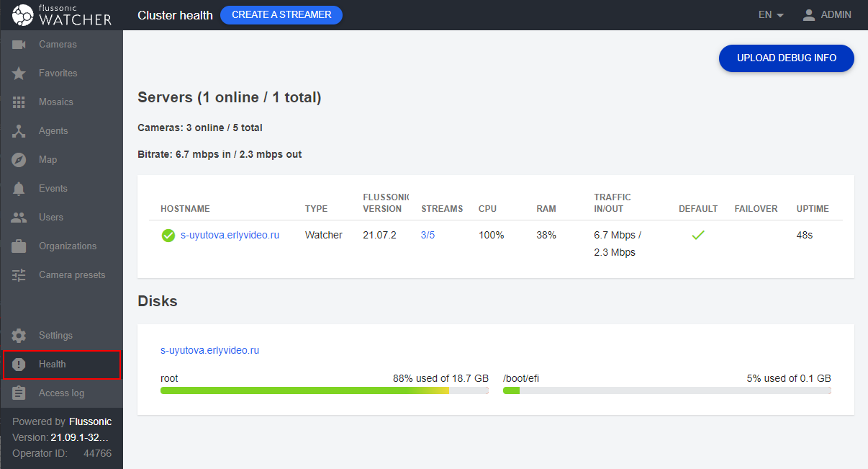Open Camera presets in sidebar
The width and height of the screenshot is (868, 469).
[x=71, y=275]
